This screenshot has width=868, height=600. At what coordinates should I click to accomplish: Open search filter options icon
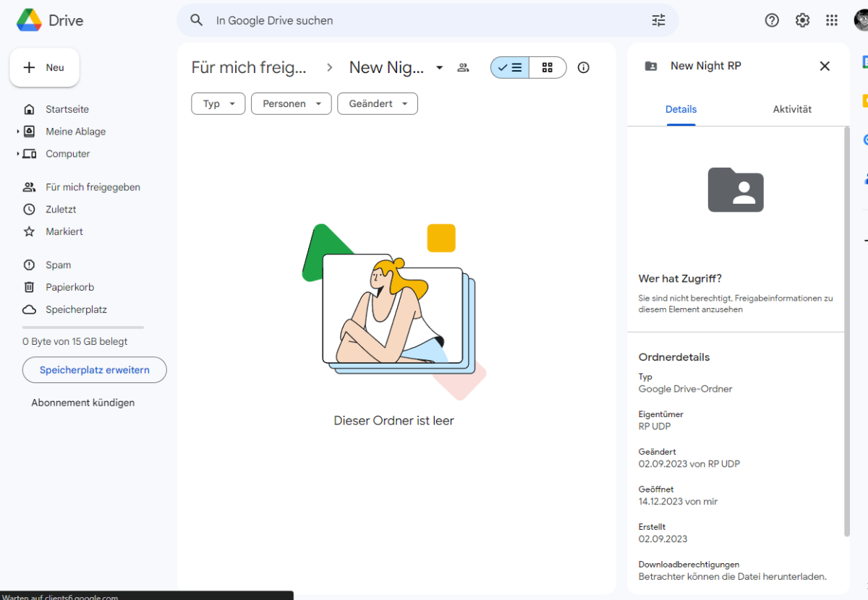coord(658,20)
